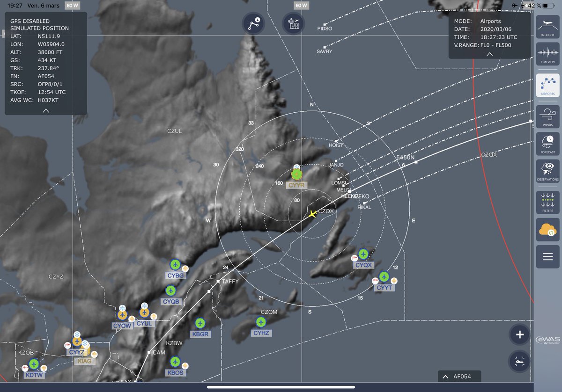Select the Airports sidebar mode
Screen dimensions: 562x392
547,85
